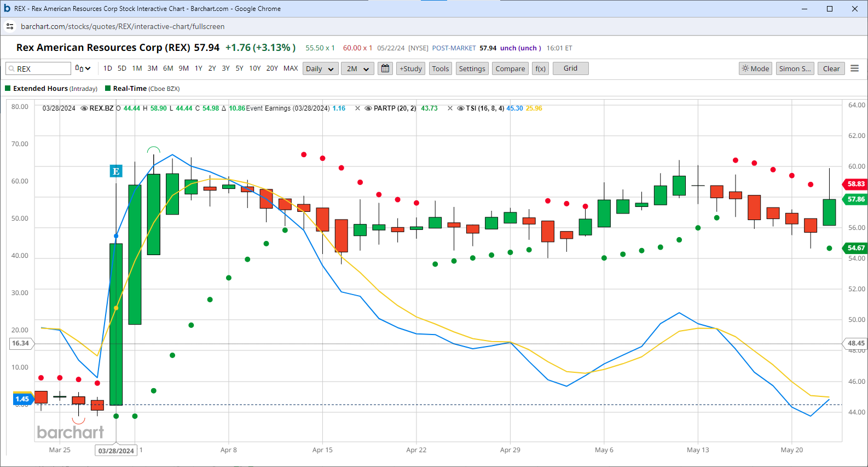Click the "Apr 15" date axis label
Image resolution: width=868 pixels, height=467 pixels.
(322, 450)
